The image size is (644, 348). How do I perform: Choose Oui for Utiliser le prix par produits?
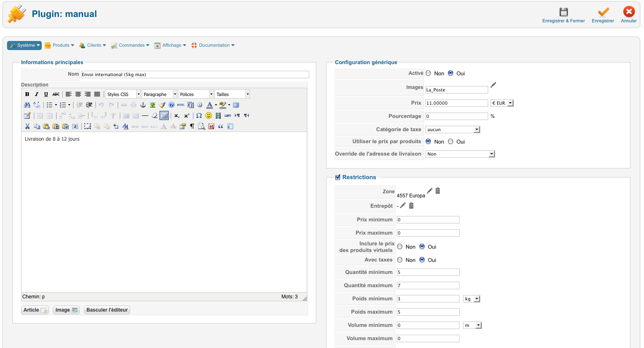(x=451, y=142)
